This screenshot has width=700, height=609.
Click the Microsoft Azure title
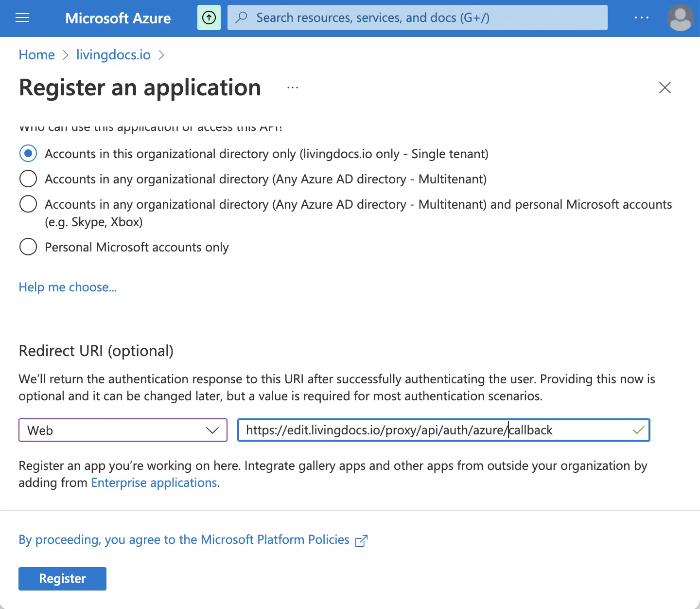pyautogui.click(x=118, y=18)
